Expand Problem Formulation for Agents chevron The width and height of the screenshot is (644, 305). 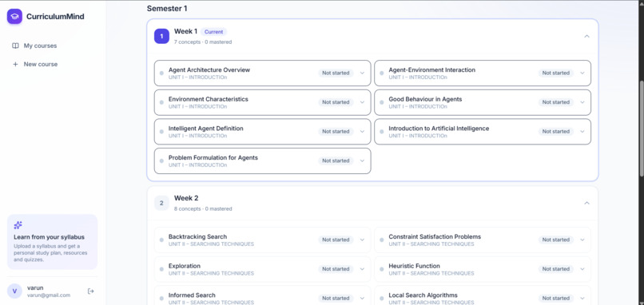tap(362, 161)
